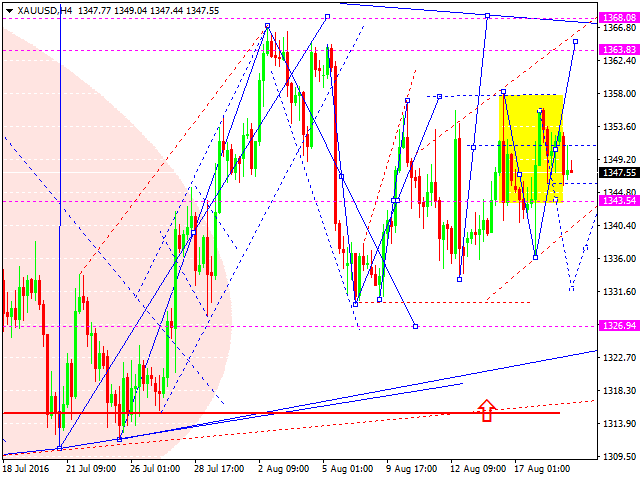
Task: Click price axis value 1318.30
Action: (619, 391)
